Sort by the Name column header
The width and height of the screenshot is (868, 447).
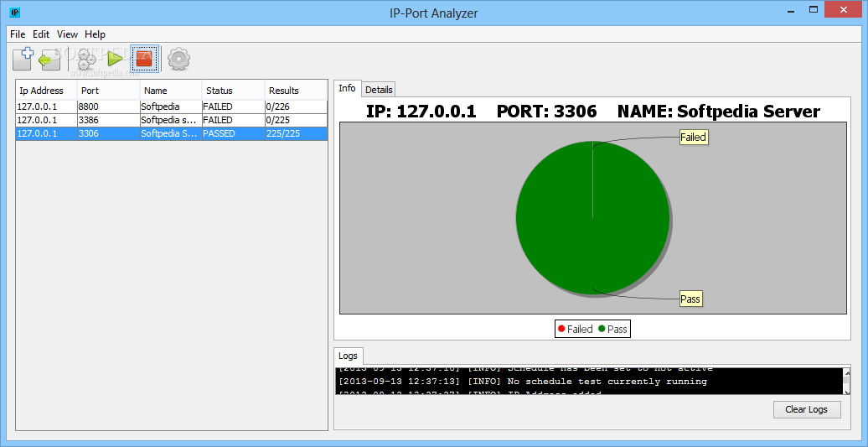point(171,91)
